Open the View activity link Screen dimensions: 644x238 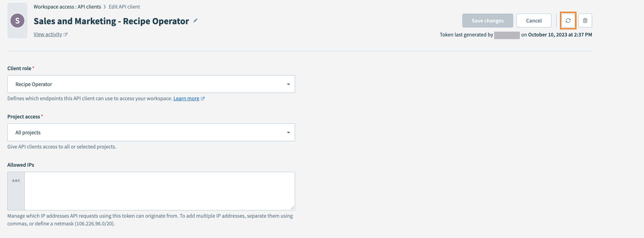pos(48,34)
